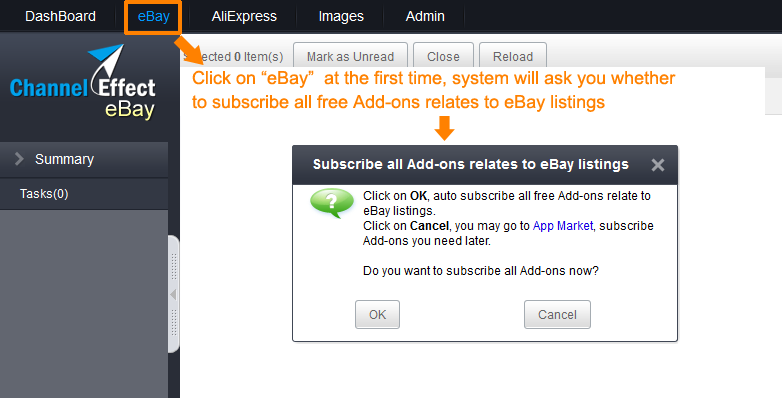Reload the message list
Image resolution: width=782 pixels, height=398 pixels.
tap(513, 56)
